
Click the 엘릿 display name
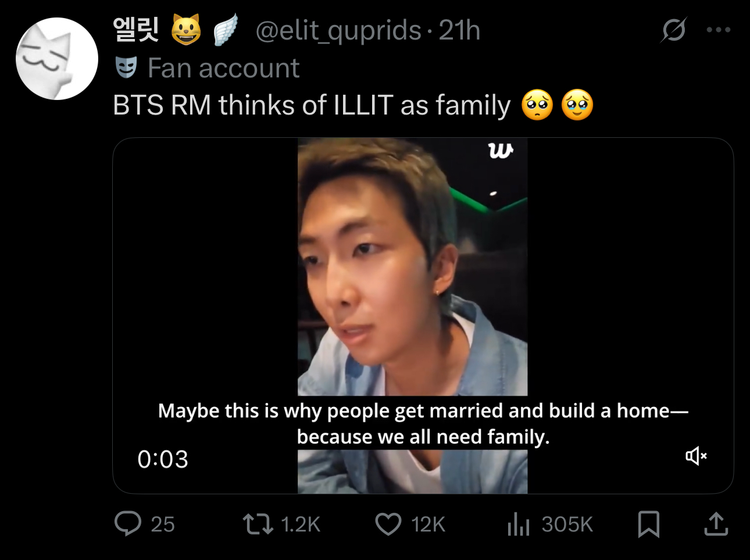coord(135,30)
